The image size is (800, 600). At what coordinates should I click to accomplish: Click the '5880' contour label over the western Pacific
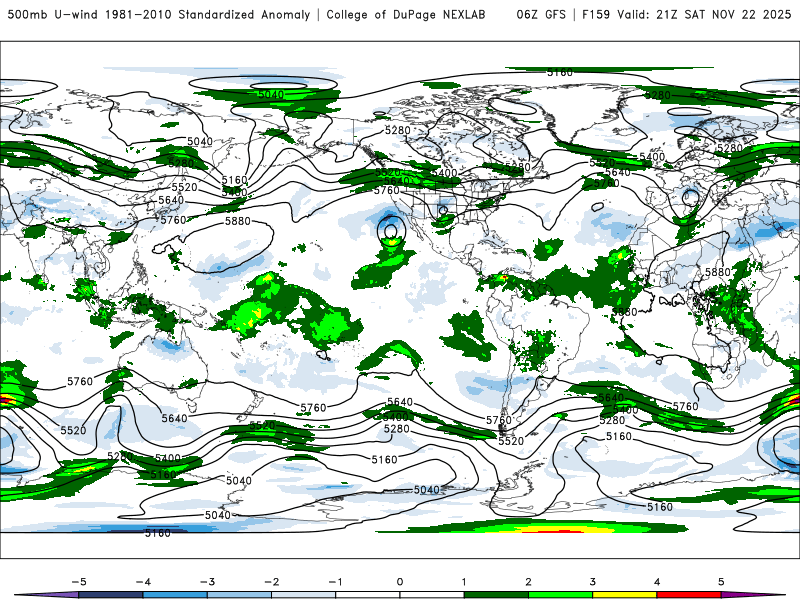[238, 221]
